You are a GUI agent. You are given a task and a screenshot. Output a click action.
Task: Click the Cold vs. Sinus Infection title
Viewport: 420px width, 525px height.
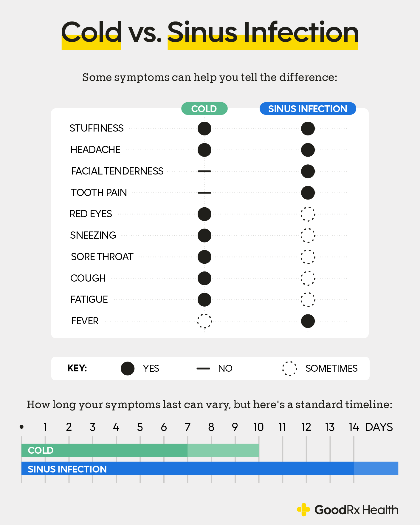(210, 32)
